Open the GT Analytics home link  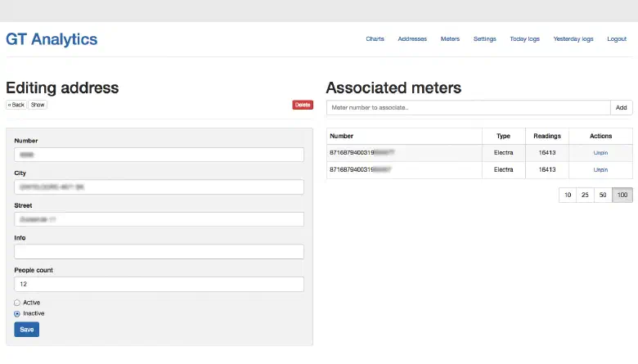52,39
